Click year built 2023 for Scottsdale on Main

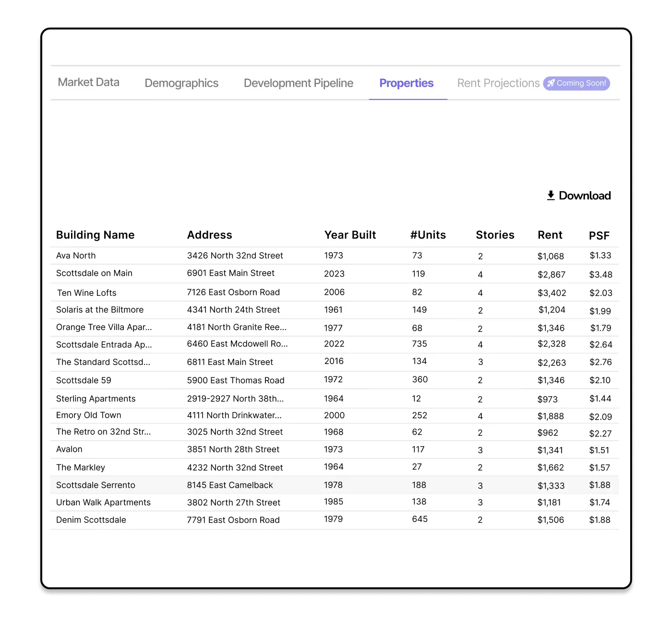pyautogui.click(x=334, y=274)
